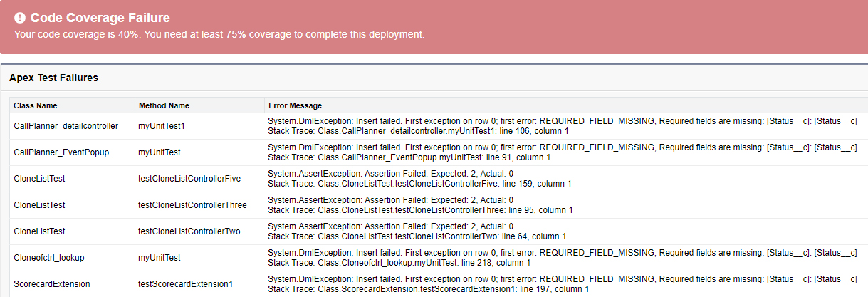Click the Class Name column header
This screenshot has height=297, width=868.
point(36,105)
